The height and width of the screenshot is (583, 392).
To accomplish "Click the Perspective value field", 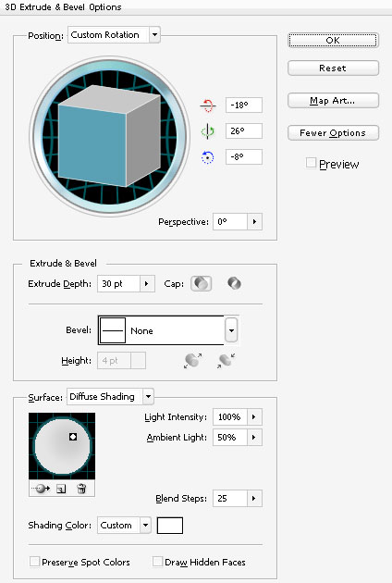I will tap(230, 221).
